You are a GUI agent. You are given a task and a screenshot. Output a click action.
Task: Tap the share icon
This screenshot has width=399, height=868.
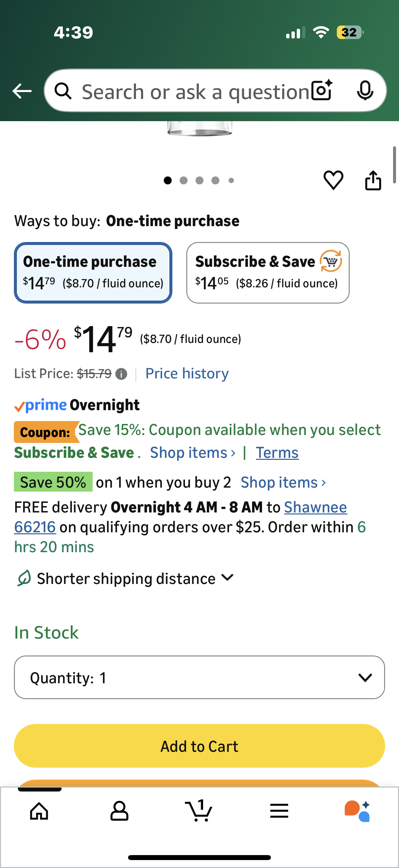(x=373, y=181)
